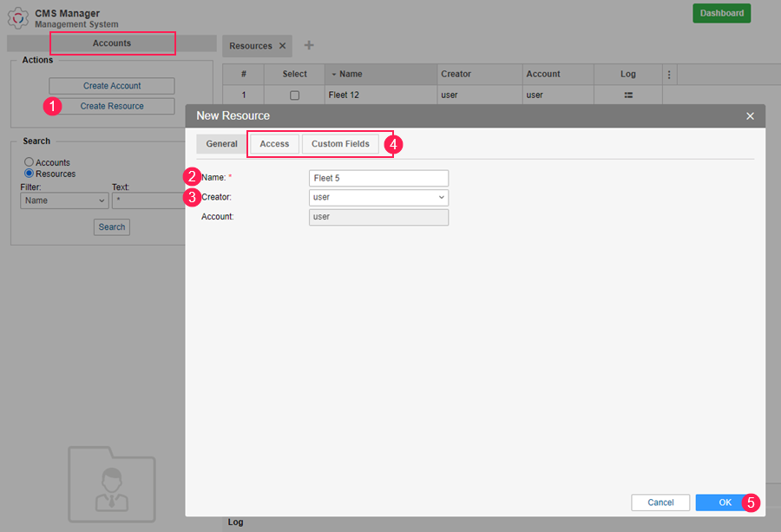Switch to the Access tab
The image size is (781, 532).
(274, 144)
